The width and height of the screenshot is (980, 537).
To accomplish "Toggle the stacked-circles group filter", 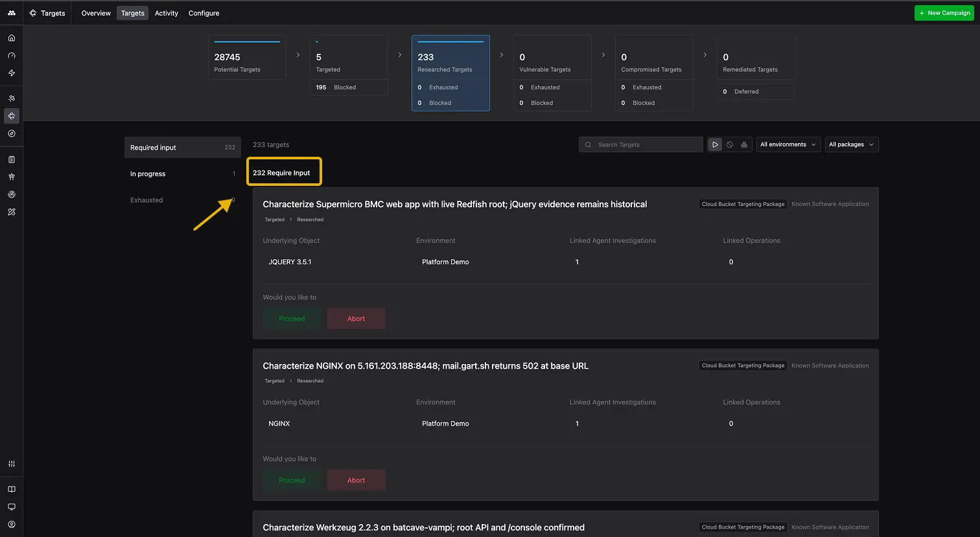I will click(x=744, y=144).
